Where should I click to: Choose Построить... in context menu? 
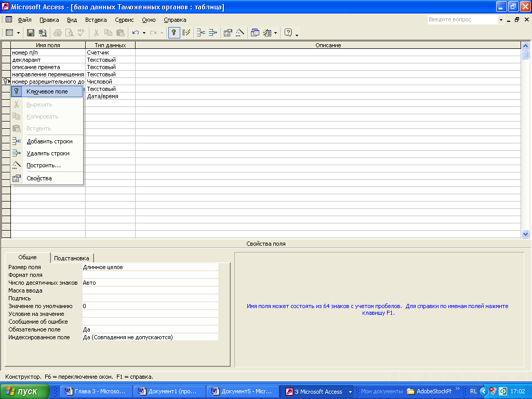(47, 165)
